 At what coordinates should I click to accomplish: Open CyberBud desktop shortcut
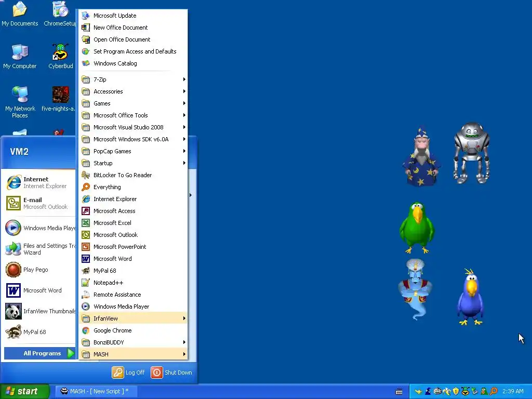tap(61, 56)
